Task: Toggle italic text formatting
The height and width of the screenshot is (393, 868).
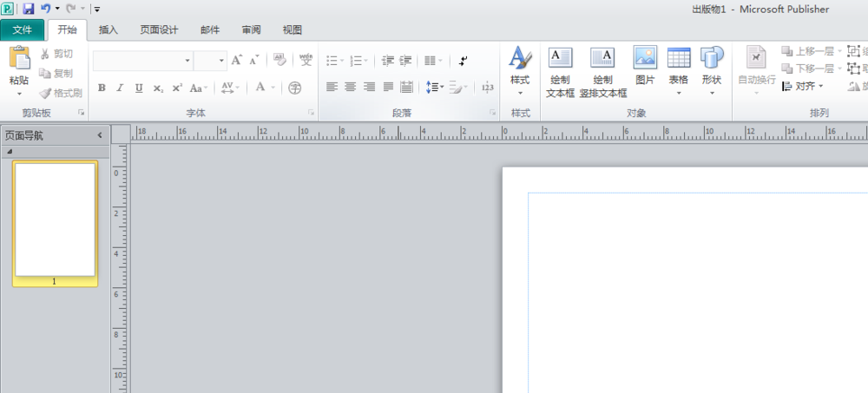Action: coord(120,88)
